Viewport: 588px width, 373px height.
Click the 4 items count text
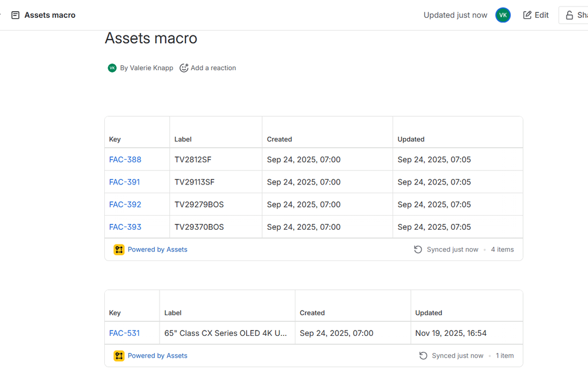503,249
